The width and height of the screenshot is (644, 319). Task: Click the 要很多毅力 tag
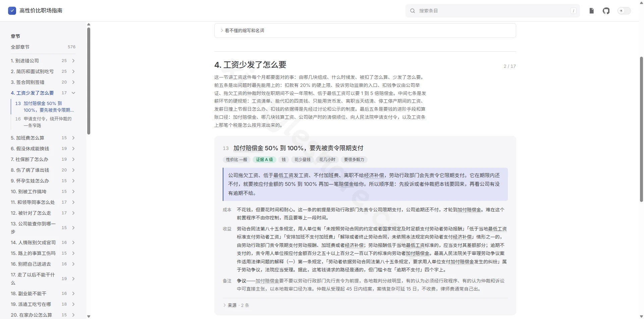click(354, 160)
